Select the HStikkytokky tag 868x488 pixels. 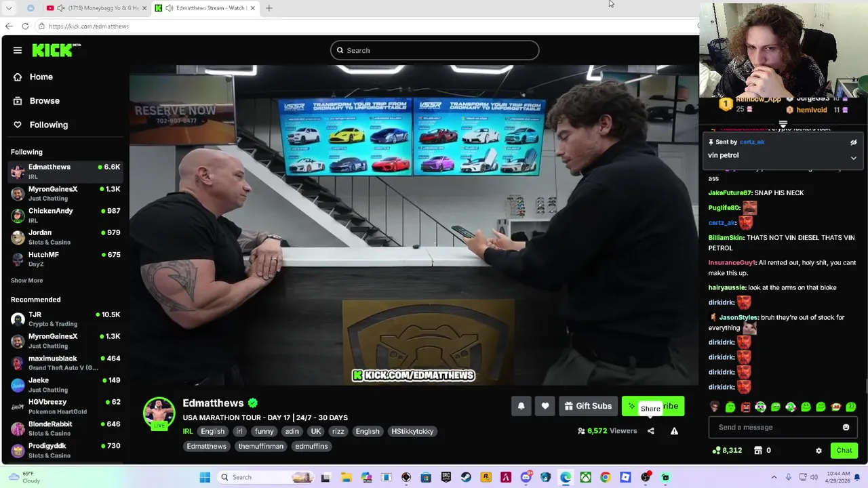tap(412, 431)
